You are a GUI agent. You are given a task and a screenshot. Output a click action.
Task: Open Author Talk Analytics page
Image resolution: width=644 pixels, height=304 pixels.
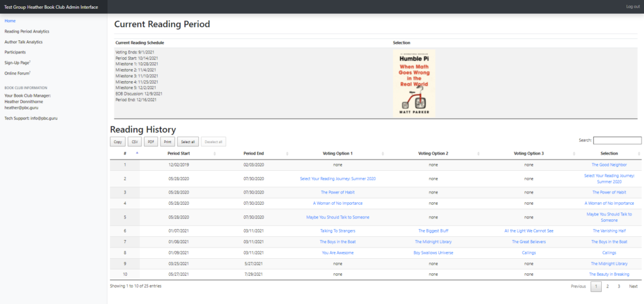click(23, 41)
